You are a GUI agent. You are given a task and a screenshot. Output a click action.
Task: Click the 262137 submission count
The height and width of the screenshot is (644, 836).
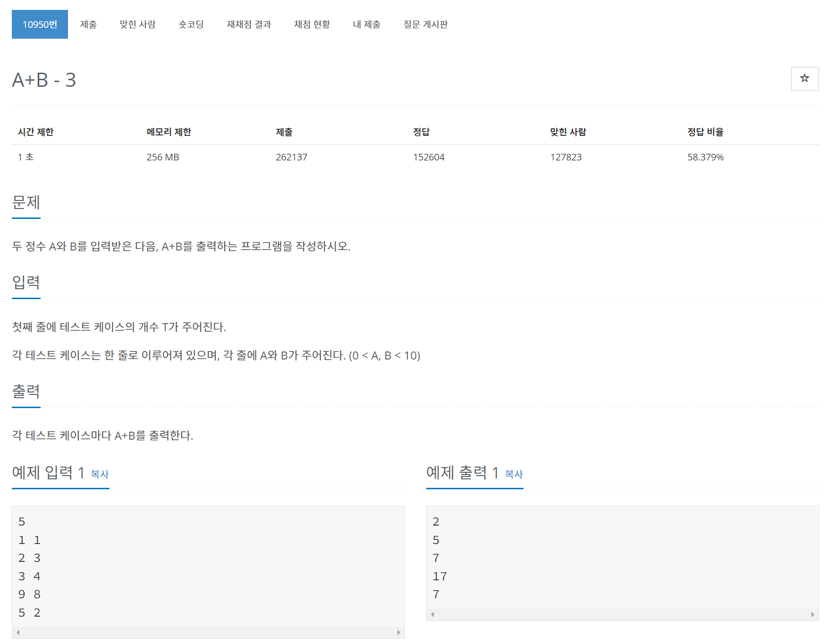[291, 157]
